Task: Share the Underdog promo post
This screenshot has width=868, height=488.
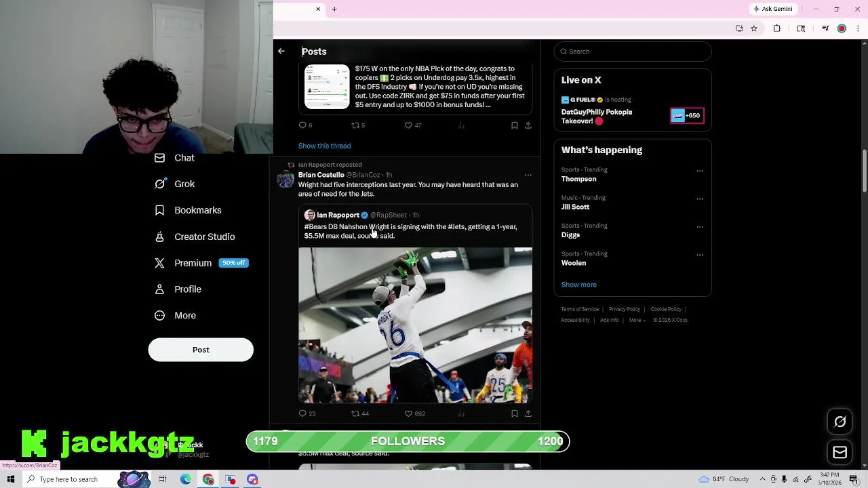Action: [x=528, y=125]
